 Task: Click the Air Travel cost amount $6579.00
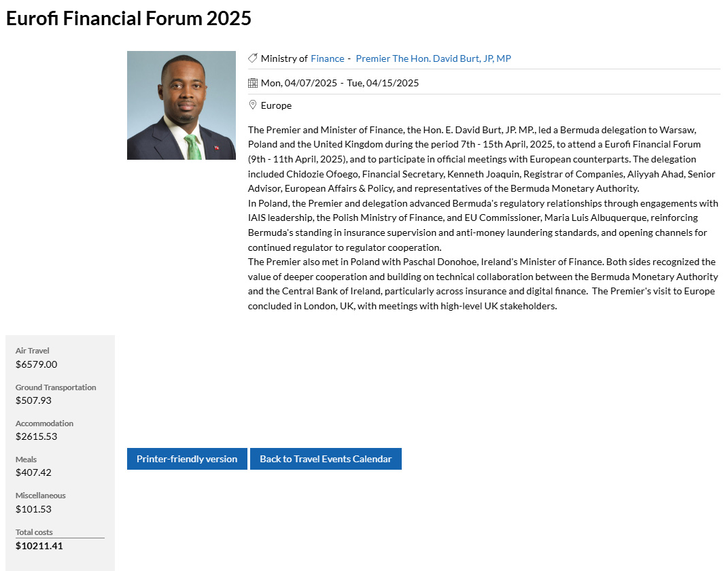[x=36, y=364]
